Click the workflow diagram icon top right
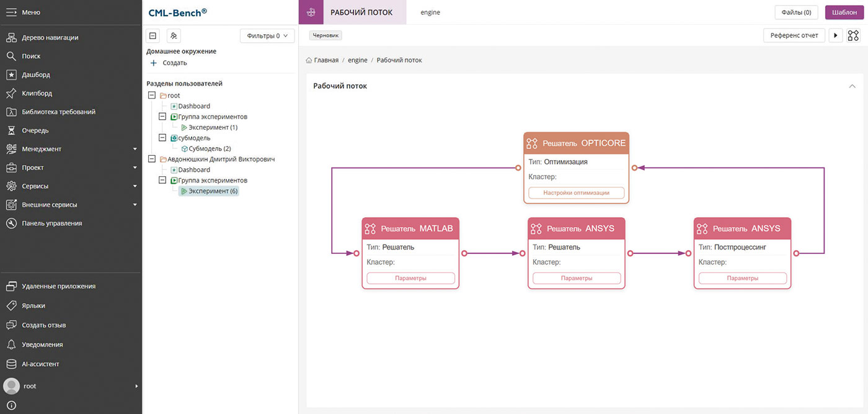This screenshot has width=868, height=414. click(x=854, y=35)
